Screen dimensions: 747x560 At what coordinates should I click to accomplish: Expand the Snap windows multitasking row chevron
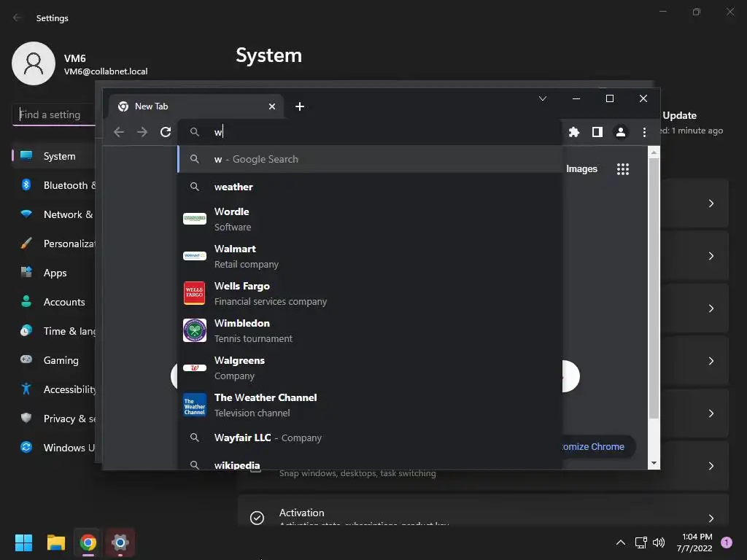pyautogui.click(x=711, y=466)
